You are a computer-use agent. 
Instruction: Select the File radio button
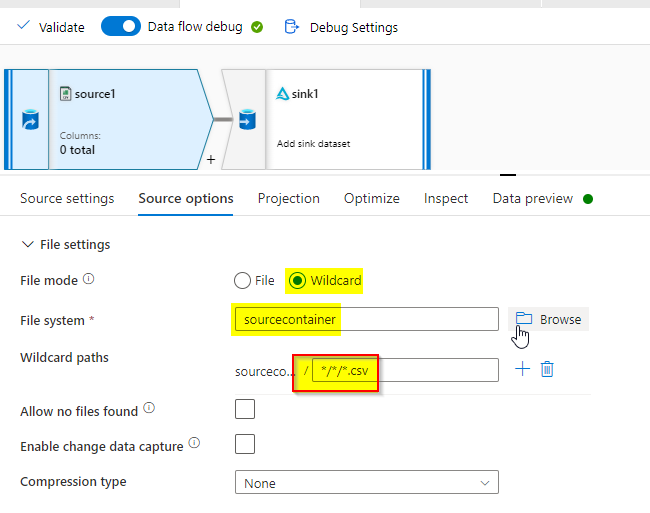click(x=242, y=281)
